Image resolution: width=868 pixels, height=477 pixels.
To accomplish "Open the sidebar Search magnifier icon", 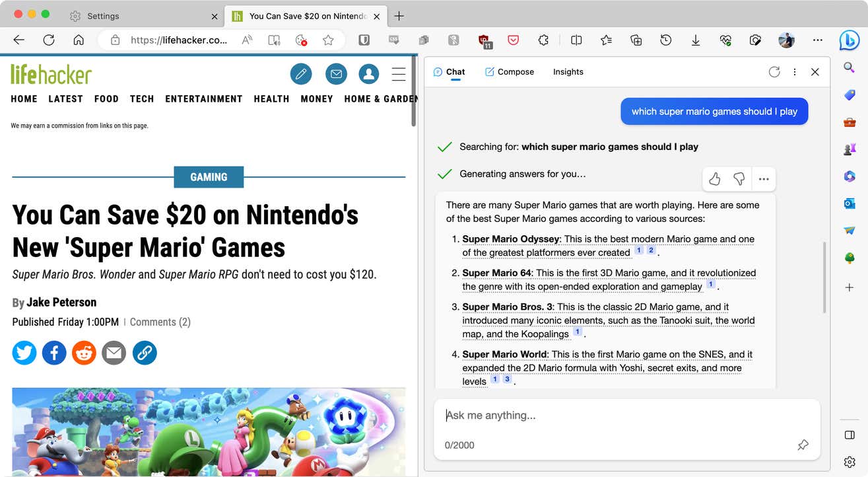I will point(850,67).
